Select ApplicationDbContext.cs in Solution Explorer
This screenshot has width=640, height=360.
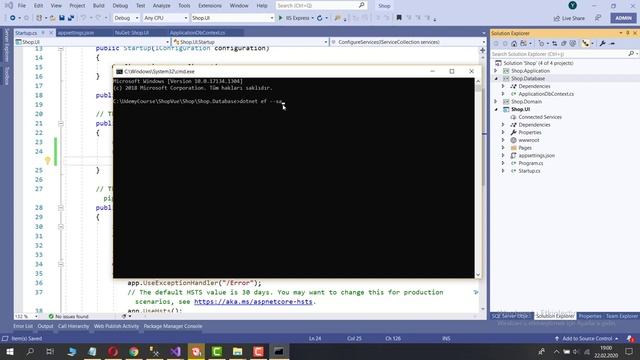546,94
